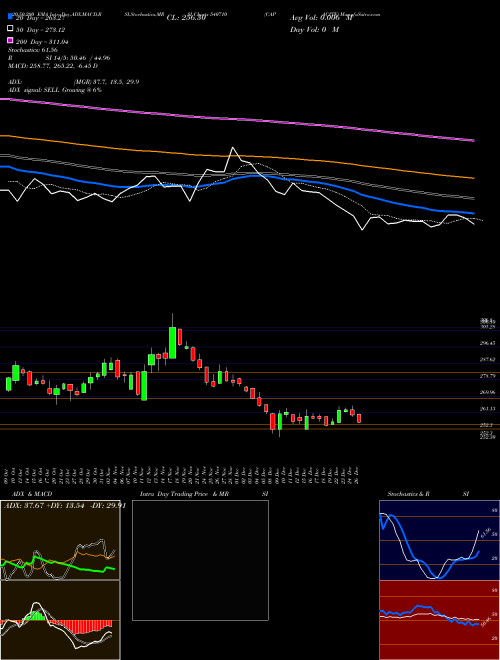Image resolution: width=500 pixels, height=660 pixels.
Task: Click the orange moving average line
Action: click(x=237, y=156)
